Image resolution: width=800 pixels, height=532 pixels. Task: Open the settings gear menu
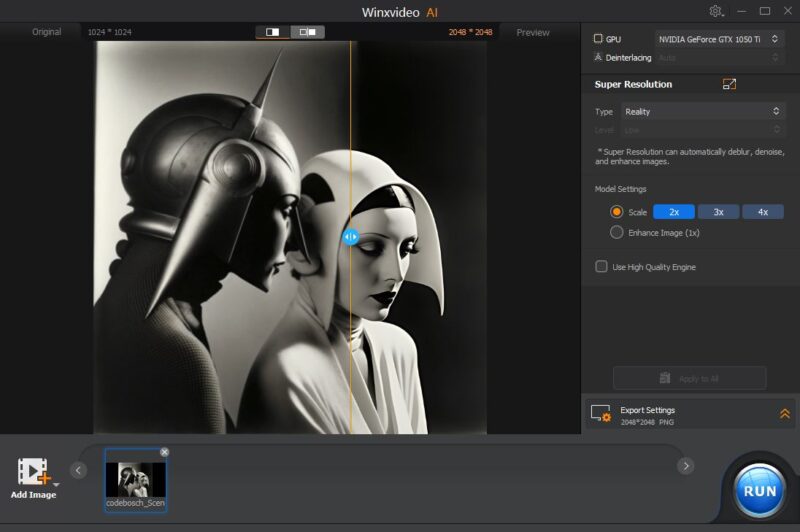coord(716,11)
